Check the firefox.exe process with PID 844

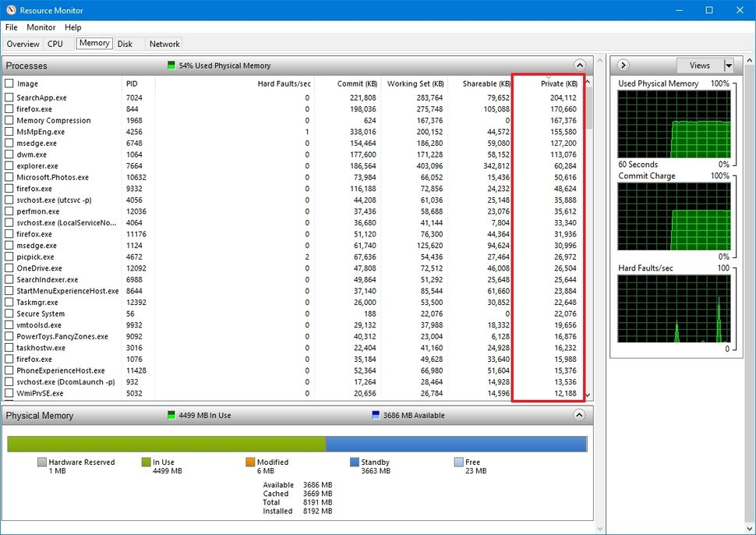(x=10, y=109)
